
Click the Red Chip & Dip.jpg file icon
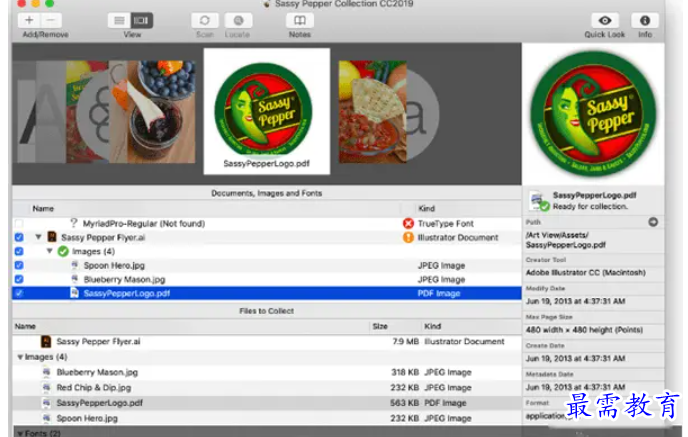[46, 387]
